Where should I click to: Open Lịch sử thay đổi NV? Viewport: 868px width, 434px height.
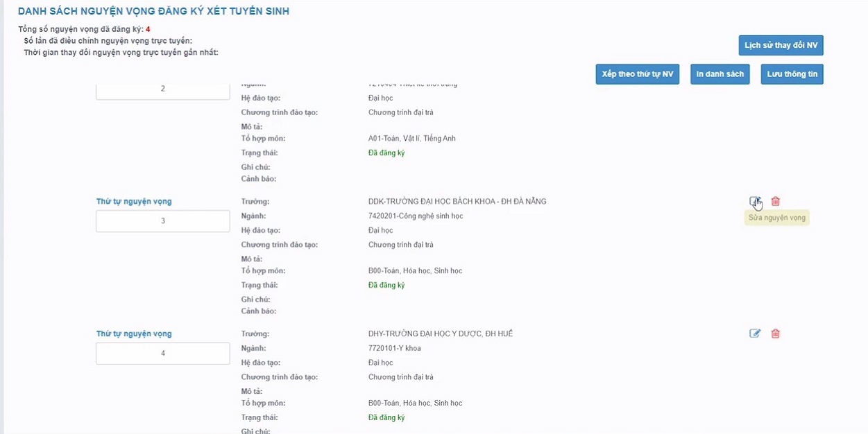coord(781,45)
